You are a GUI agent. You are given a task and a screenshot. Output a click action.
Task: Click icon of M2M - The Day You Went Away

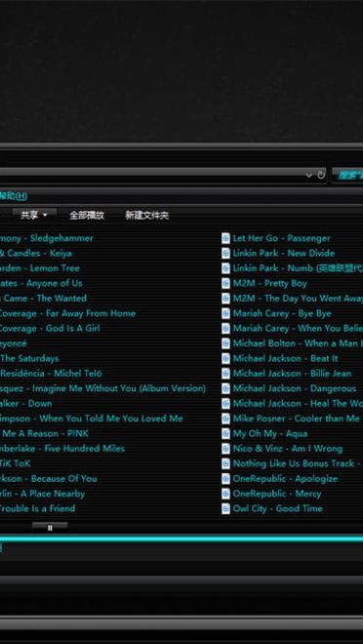point(225,299)
